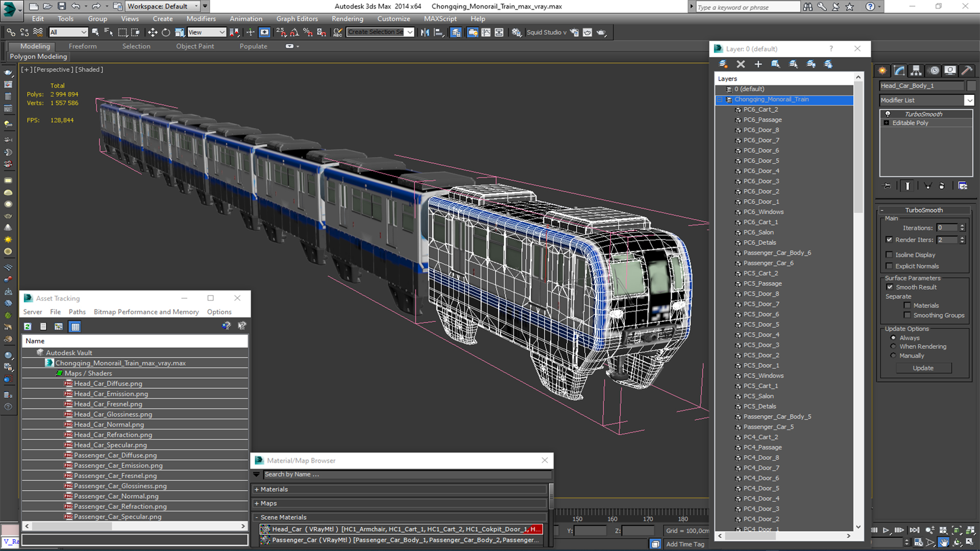Select the Move transform tool
This screenshot has height=551, width=980.
pyautogui.click(x=152, y=32)
